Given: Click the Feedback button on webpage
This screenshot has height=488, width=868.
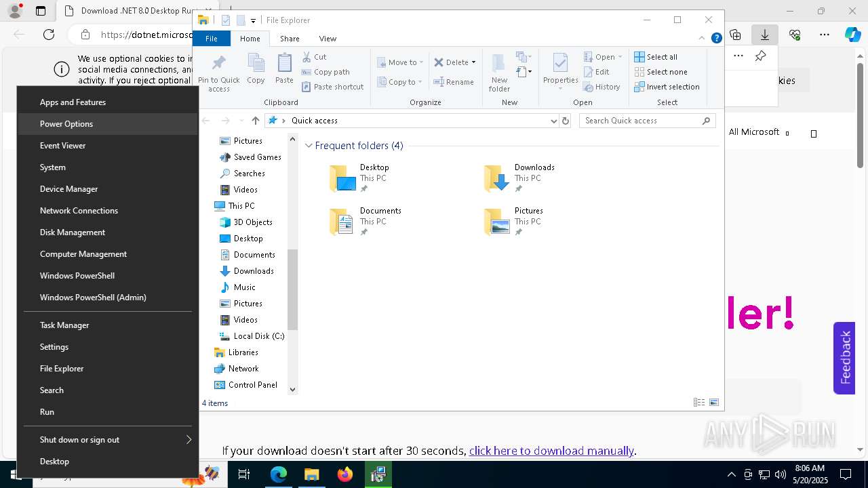Looking at the screenshot, I should tap(844, 358).
